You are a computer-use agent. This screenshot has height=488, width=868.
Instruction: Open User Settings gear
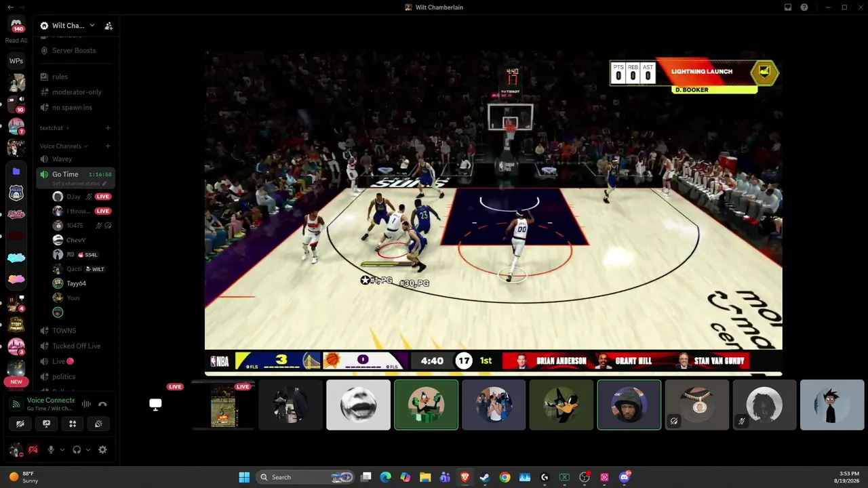tap(102, 450)
